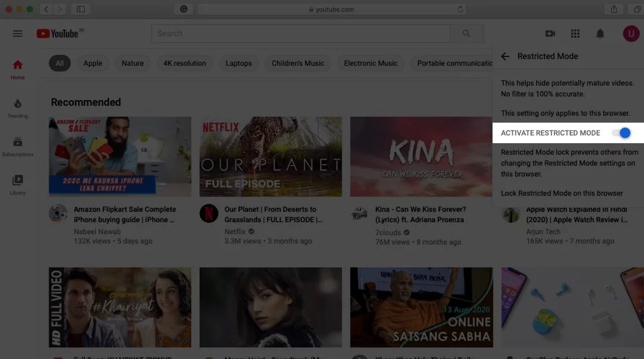Open the Our Planet video thumbnail
Screen dimensions: 644x359
(271, 157)
